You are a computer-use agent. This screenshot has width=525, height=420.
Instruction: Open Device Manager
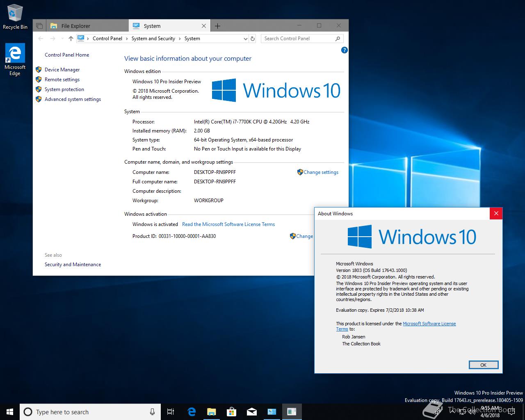[x=62, y=70]
